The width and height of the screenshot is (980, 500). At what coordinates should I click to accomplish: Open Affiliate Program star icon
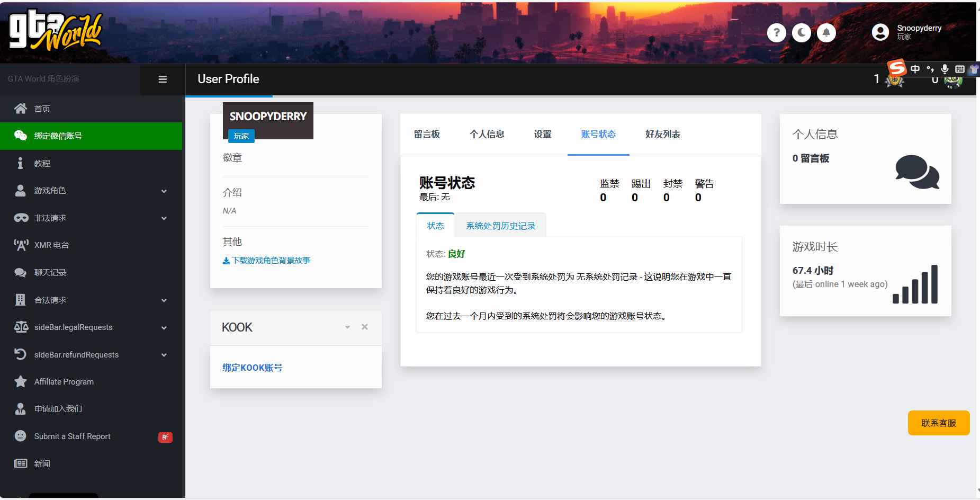[x=21, y=381]
